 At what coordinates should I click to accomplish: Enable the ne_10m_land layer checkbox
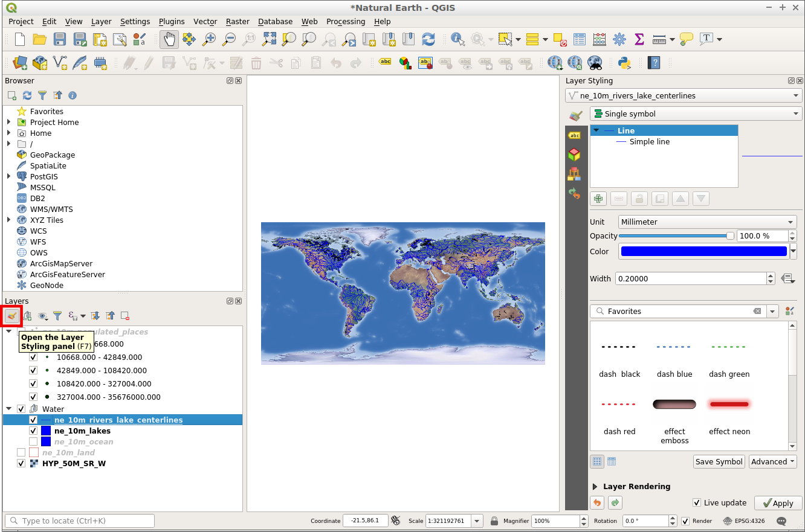[21, 452]
